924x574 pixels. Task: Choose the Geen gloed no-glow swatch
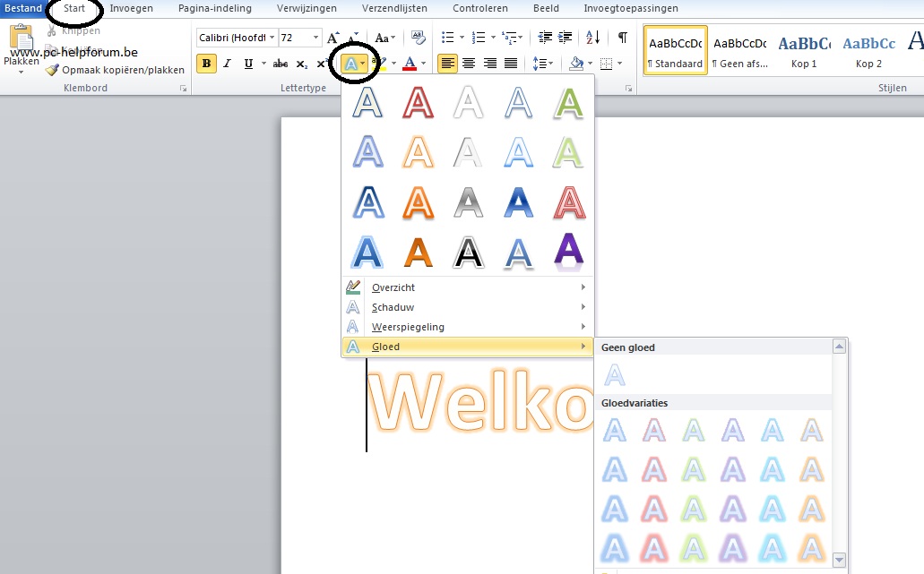point(615,374)
